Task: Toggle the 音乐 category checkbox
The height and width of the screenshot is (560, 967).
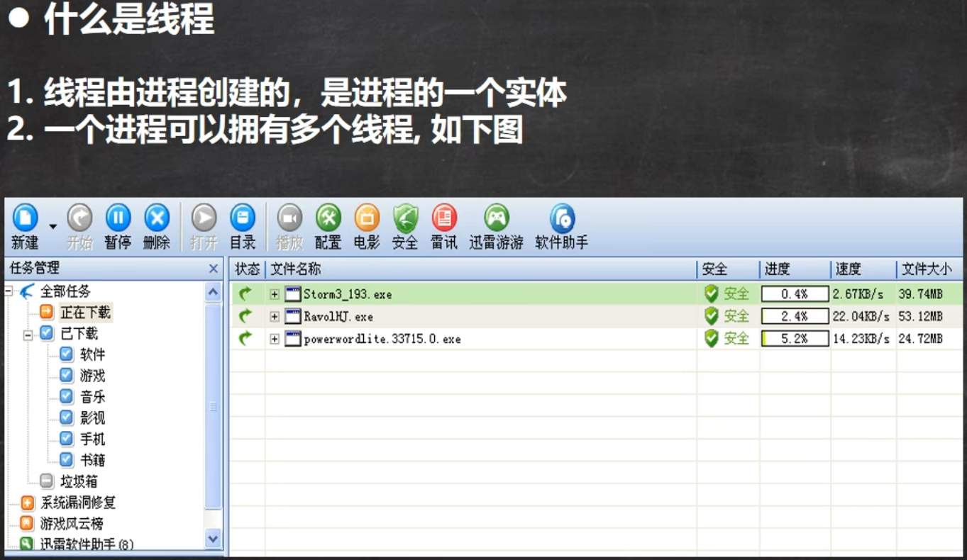Action: coord(67,396)
